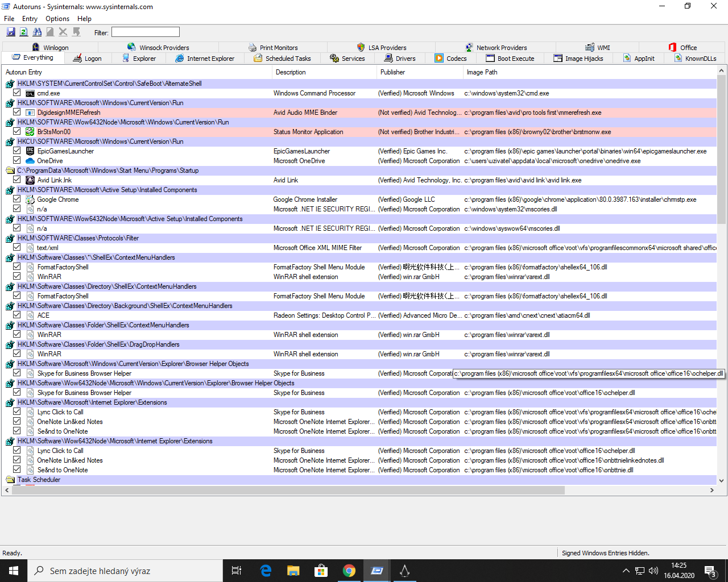
Task: Disable the EpicGamesLauncher startup entry
Action: tap(17, 151)
